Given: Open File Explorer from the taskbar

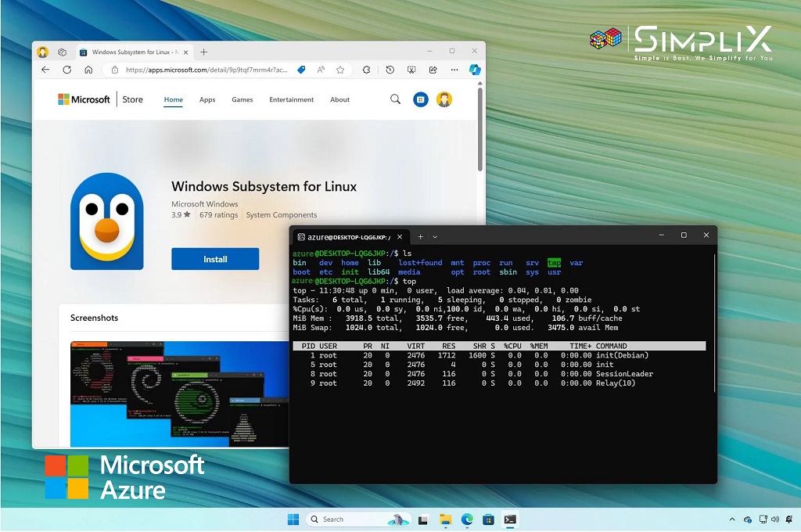Looking at the screenshot, I should click(x=445, y=519).
